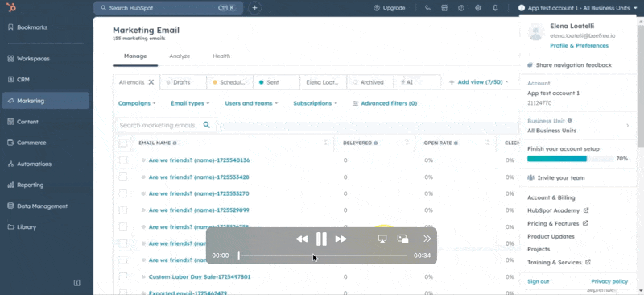This screenshot has width=644, height=295.
Task: Toggle the select-all emails checkbox
Action: [123, 143]
